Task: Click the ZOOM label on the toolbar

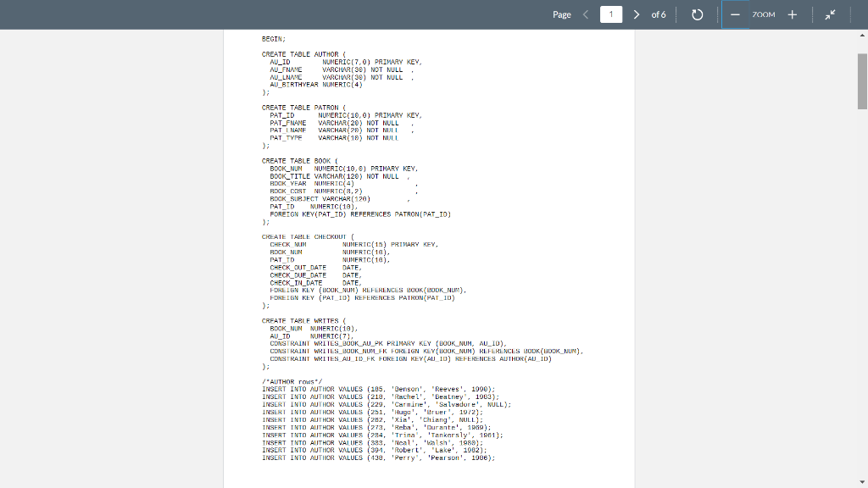Action: tap(762, 14)
